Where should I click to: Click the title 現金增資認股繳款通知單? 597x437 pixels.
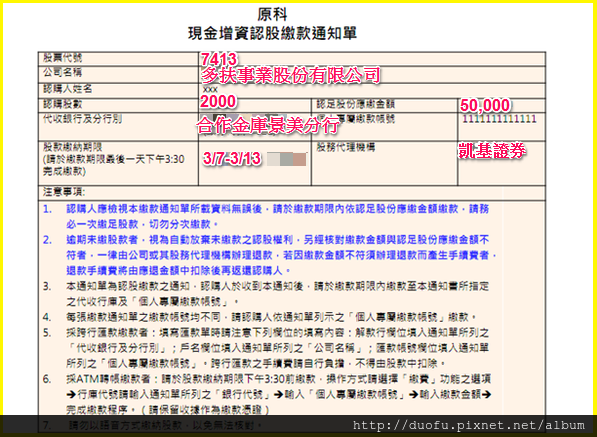[x=273, y=33]
